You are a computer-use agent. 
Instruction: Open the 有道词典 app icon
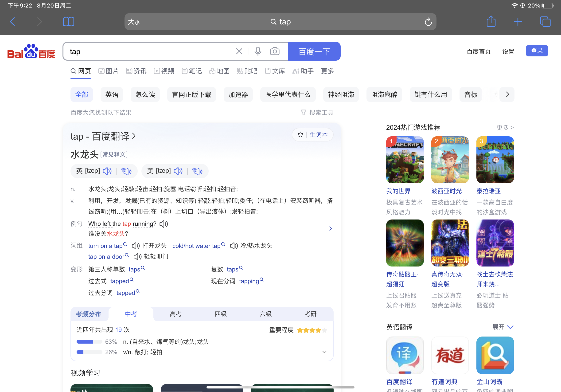pos(450,355)
